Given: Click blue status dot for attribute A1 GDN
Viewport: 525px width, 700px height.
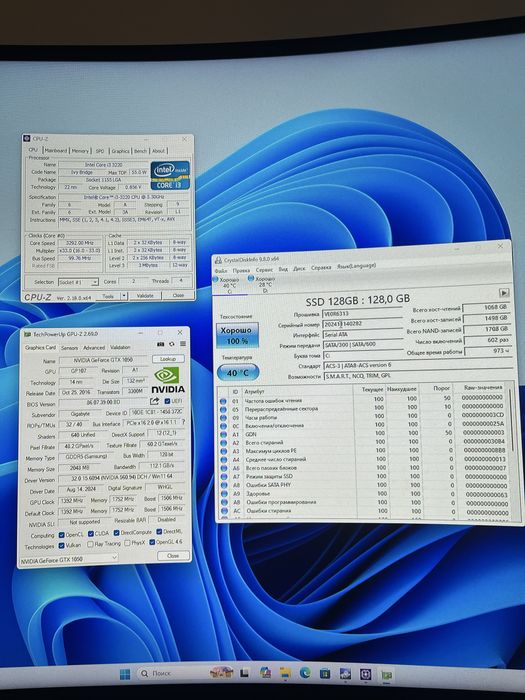Looking at the screenshot, I should (223, 434).
